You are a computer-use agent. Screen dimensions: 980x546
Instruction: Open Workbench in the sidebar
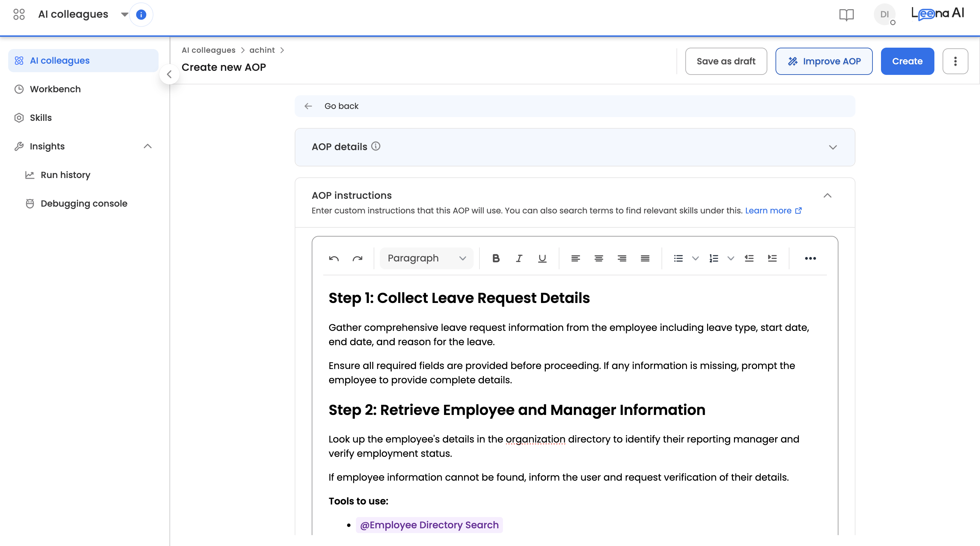tap(55, 89)
